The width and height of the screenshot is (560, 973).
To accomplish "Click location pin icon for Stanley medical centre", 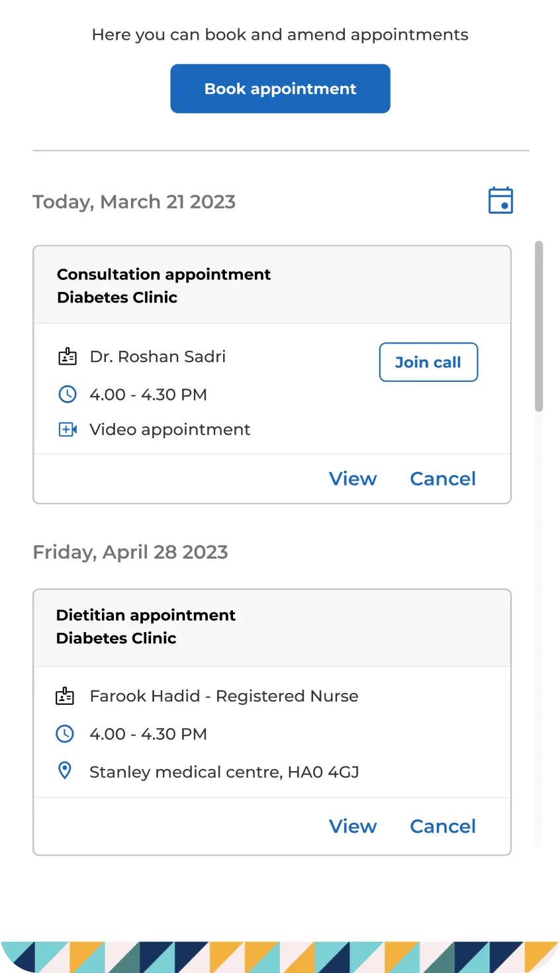I will pyautogui.click(x=65, y=770).
